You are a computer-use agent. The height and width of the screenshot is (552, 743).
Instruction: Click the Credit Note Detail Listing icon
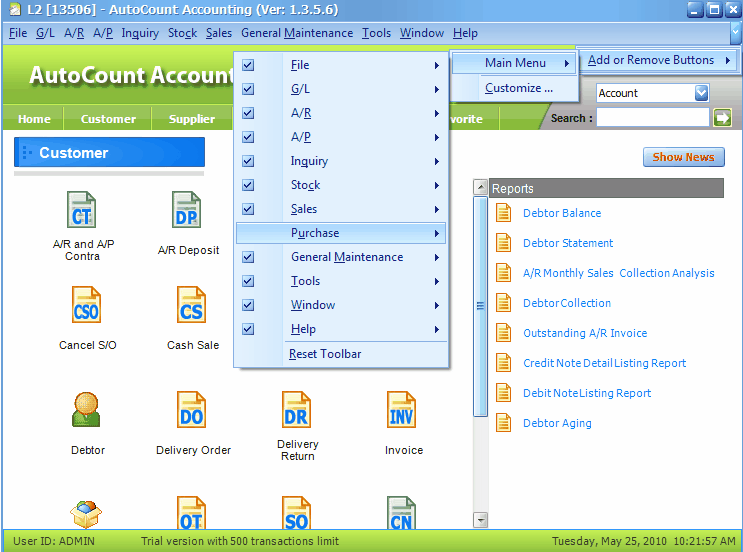[503, 363]
